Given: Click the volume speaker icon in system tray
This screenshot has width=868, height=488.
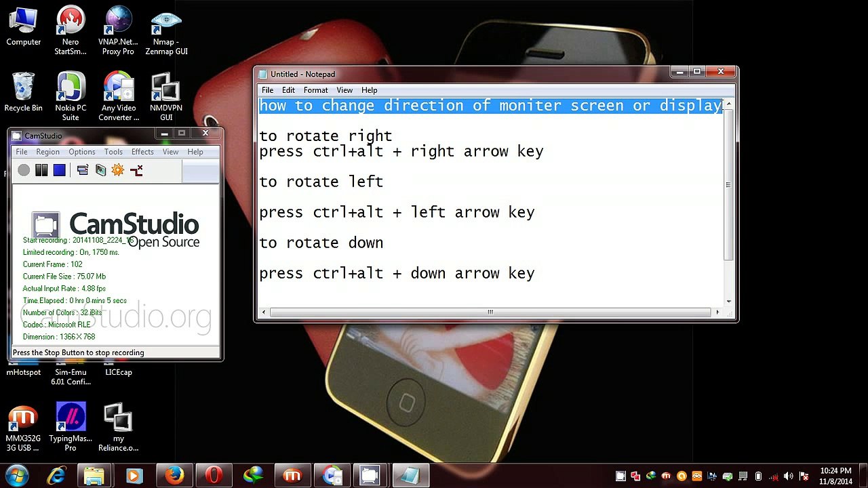Looking at the screenshot, I should coord(789,476).
